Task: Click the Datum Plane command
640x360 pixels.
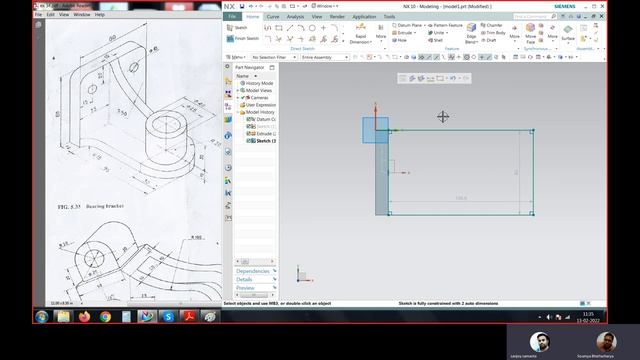Action: [x=408, y=25]
